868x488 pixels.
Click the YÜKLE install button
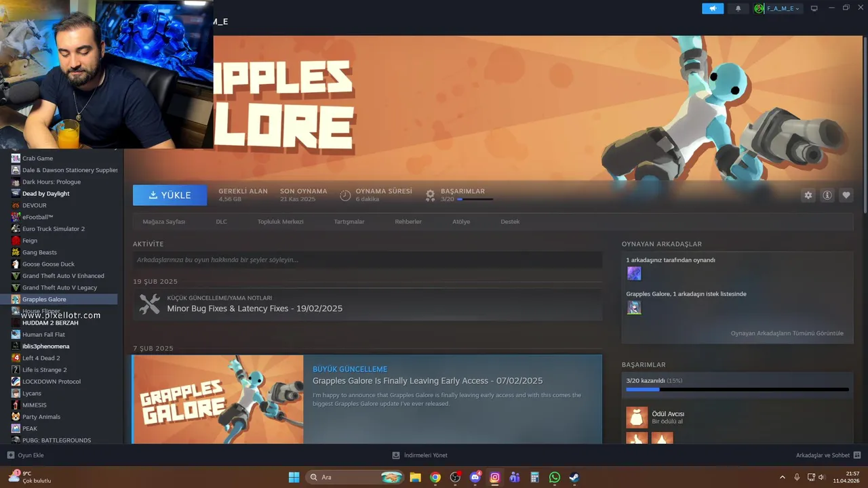pyautogui.click(x=170, y=195)
